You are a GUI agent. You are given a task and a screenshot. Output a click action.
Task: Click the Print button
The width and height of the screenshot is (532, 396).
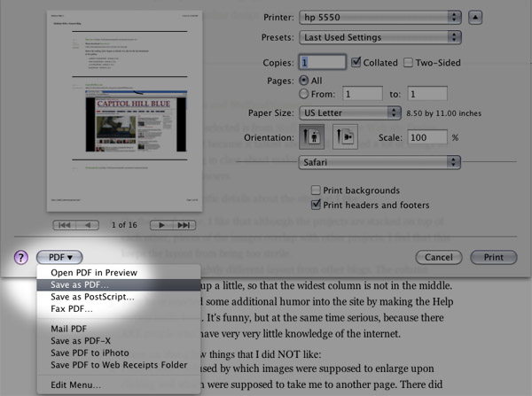tap(494, 257)
